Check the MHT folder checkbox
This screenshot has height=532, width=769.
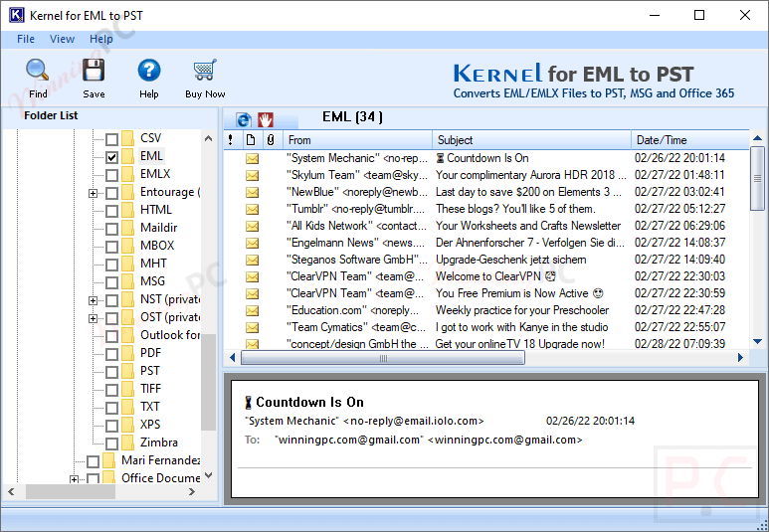coord(111,265)
